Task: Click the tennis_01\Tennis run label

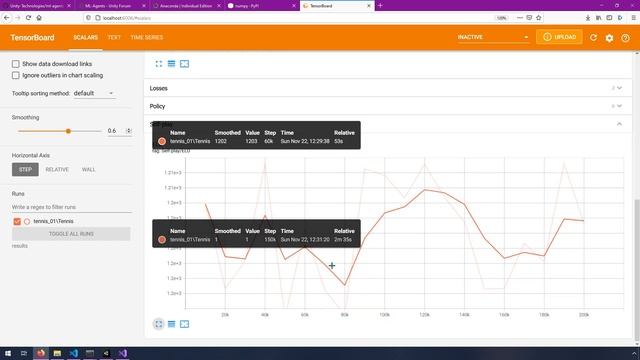Action: (53, 221)
